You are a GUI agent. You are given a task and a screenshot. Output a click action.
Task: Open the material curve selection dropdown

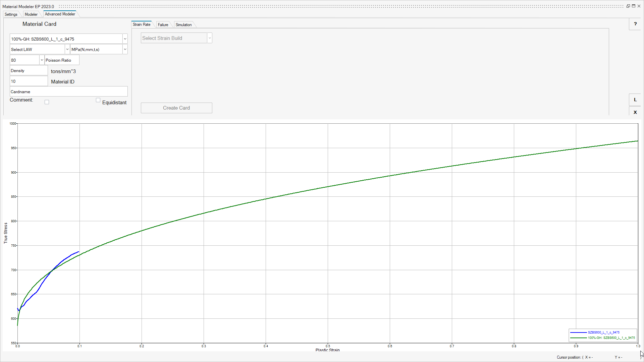point(125,39)
